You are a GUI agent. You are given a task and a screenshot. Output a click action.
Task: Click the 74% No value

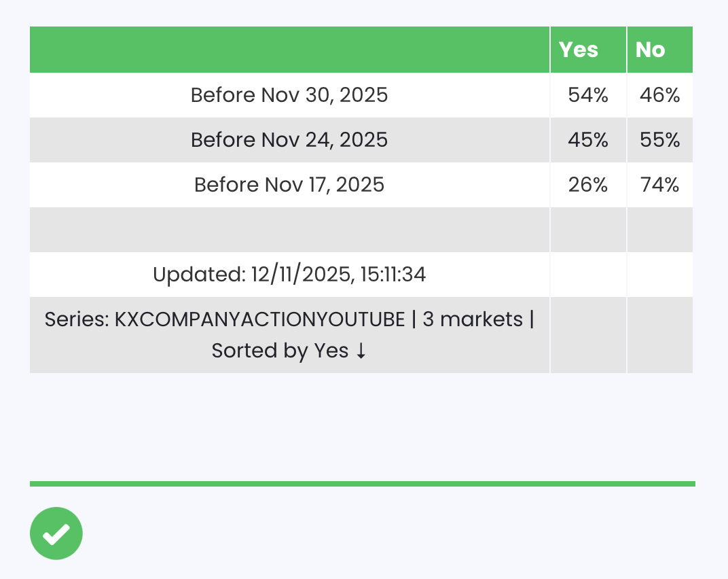pyautogui.click(x=659, y=185)
